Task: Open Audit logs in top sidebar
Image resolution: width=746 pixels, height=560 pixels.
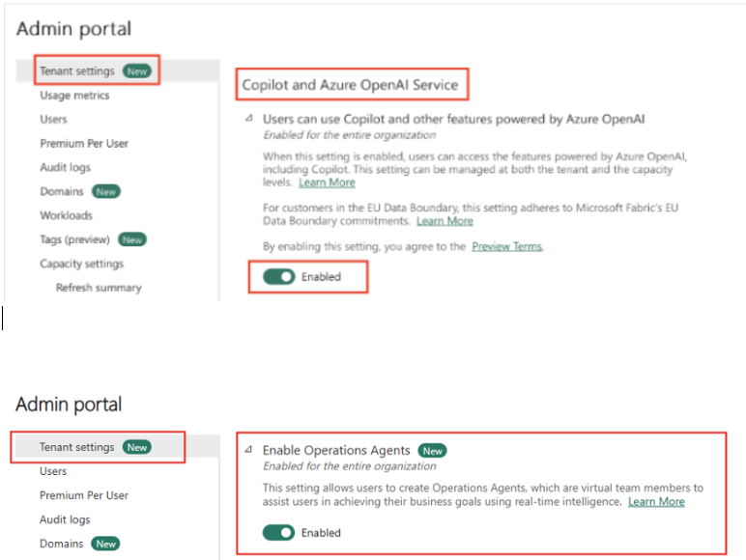Action: 65,167
